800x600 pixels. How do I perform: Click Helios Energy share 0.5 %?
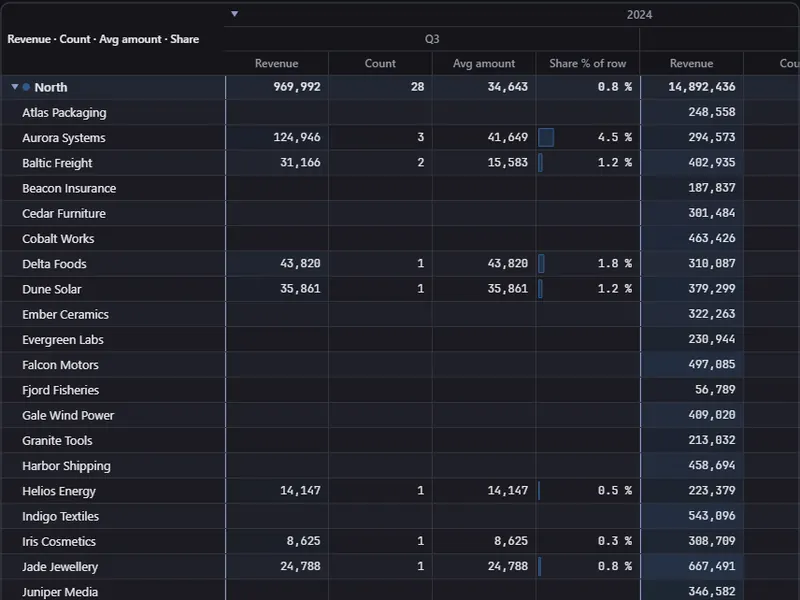[615, 491]
